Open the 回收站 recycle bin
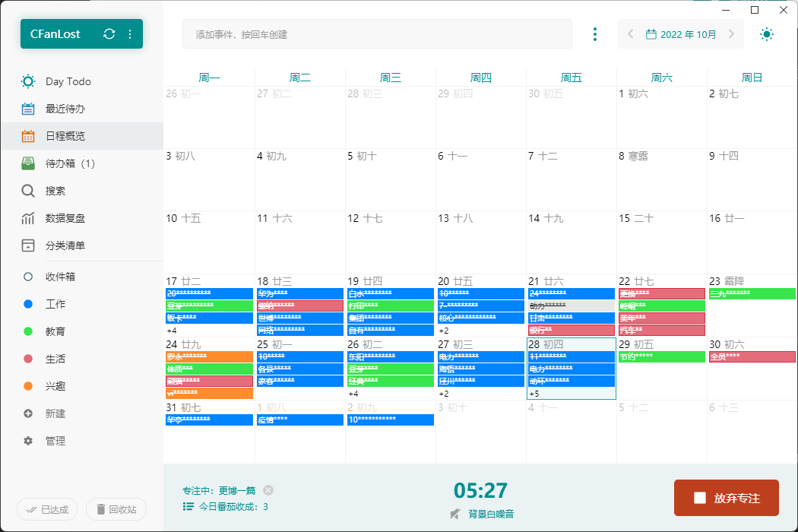The width and height of the screenshot is (798, 532). tap(116, 510)
